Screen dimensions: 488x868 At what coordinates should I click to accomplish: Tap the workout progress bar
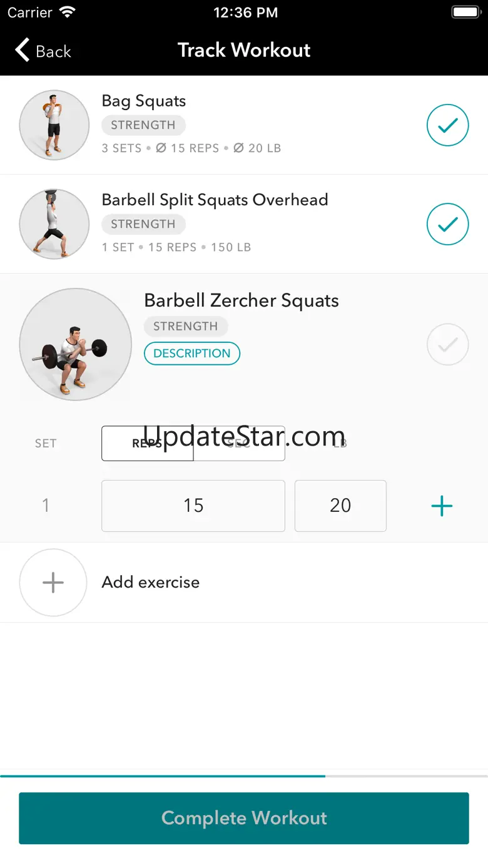pyautogui.click(x=244, y=776)
